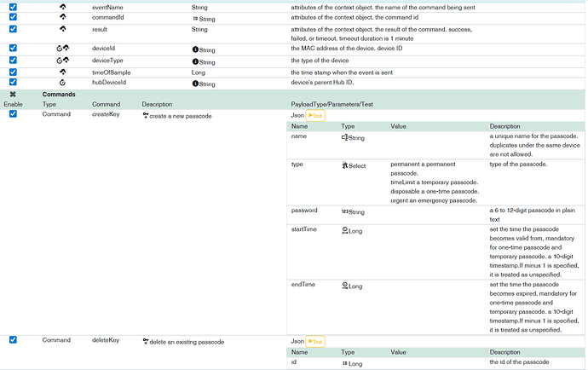Click the 123 icon beside password String
The width and height of the screenshot is (588, 370).
[344, 211]
